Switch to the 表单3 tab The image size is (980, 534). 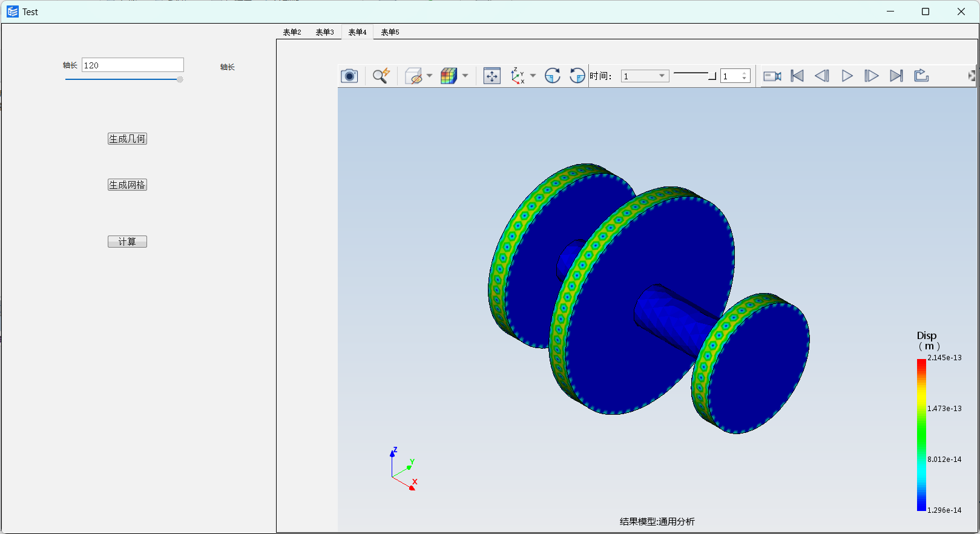pos(324,32)
